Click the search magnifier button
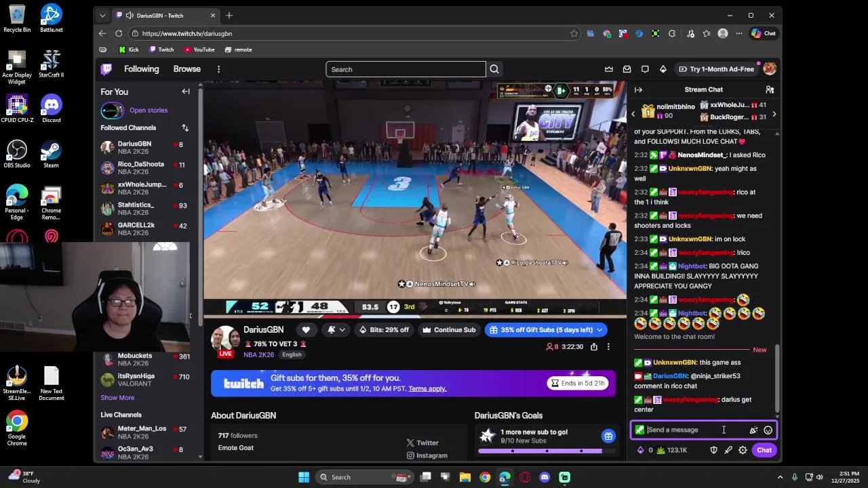 pyautogui.click(x=494, y=69)
